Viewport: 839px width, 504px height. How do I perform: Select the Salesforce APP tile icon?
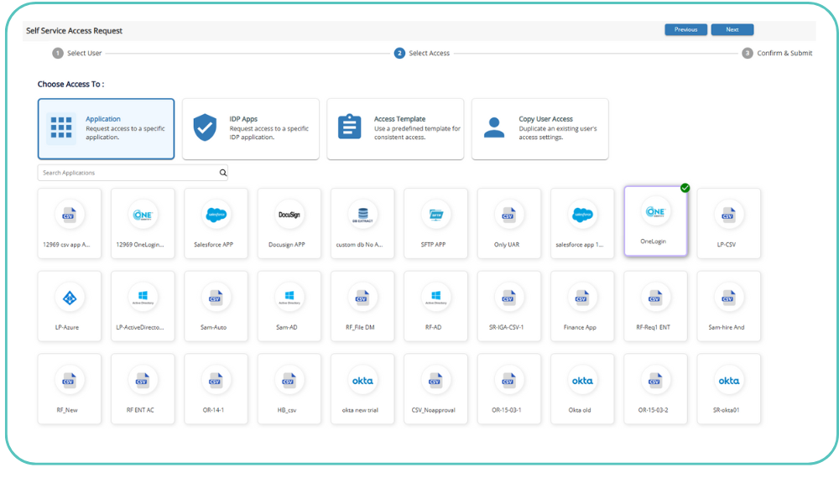point(216,215)
